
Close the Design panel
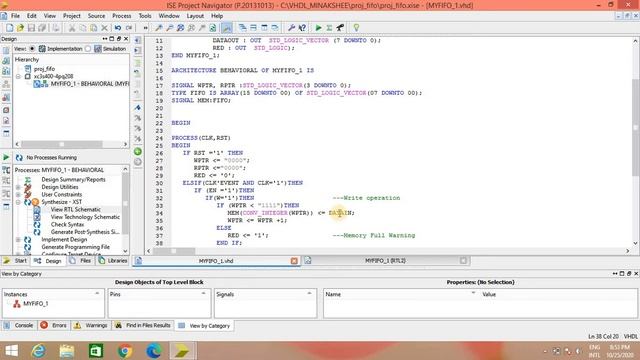(126, 39)
